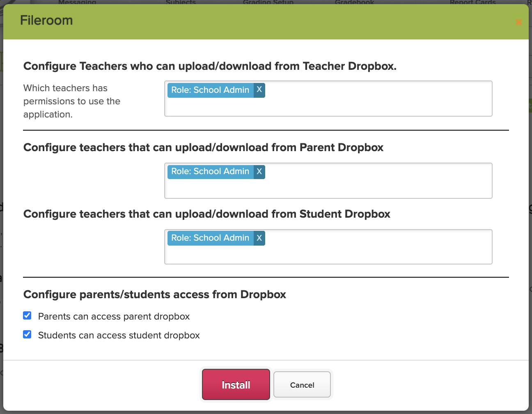
Task: Open the Subjects menu item
Action: pyautogui.click(x=181, y=3)
